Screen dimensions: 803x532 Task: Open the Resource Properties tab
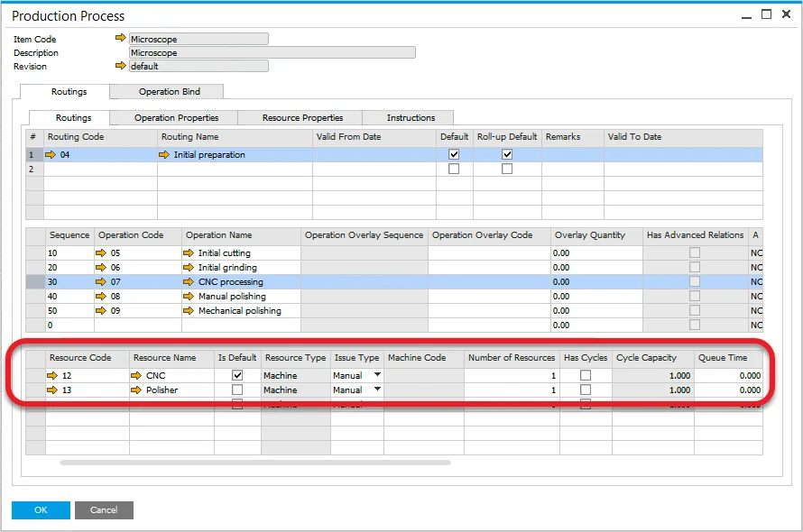(x=302, y=117)
